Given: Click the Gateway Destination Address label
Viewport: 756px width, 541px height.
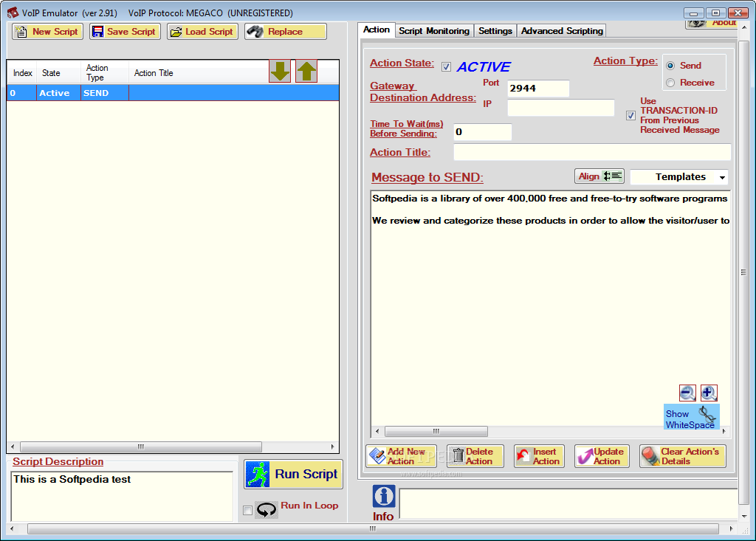Looking at the screenshot, I should [423, 92].
